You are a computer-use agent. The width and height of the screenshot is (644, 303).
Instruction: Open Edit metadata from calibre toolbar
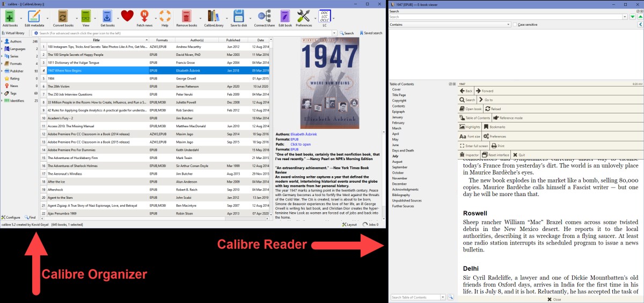[x=34, y=16]
